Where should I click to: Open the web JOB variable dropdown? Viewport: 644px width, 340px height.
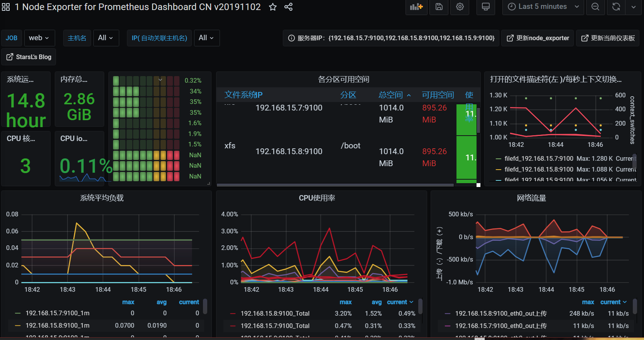(39, 38)
